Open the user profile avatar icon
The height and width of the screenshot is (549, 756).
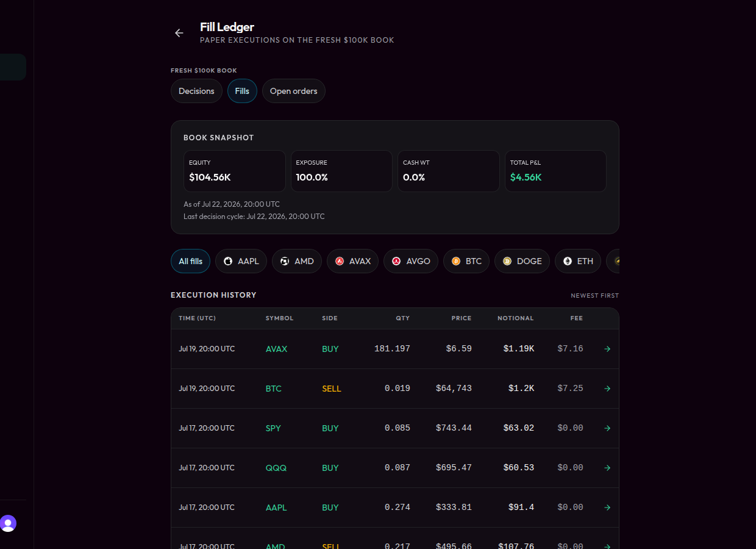point(8,523)
